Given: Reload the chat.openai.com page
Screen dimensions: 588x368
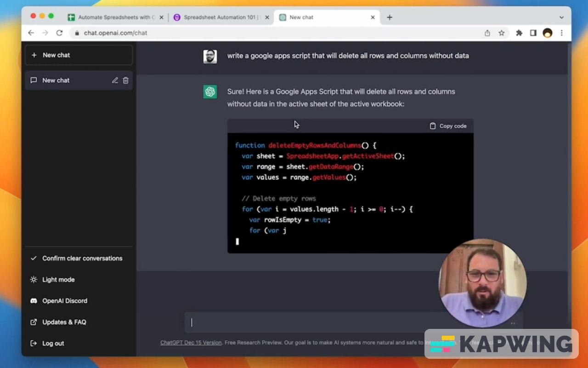Looking at the screenshot, I should point(59,33).
